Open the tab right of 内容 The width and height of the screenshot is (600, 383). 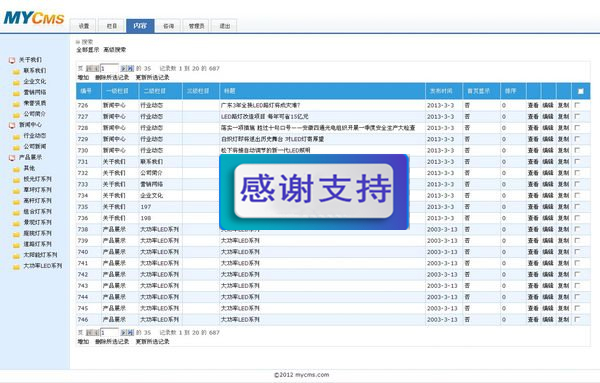(x=168, y=26)
